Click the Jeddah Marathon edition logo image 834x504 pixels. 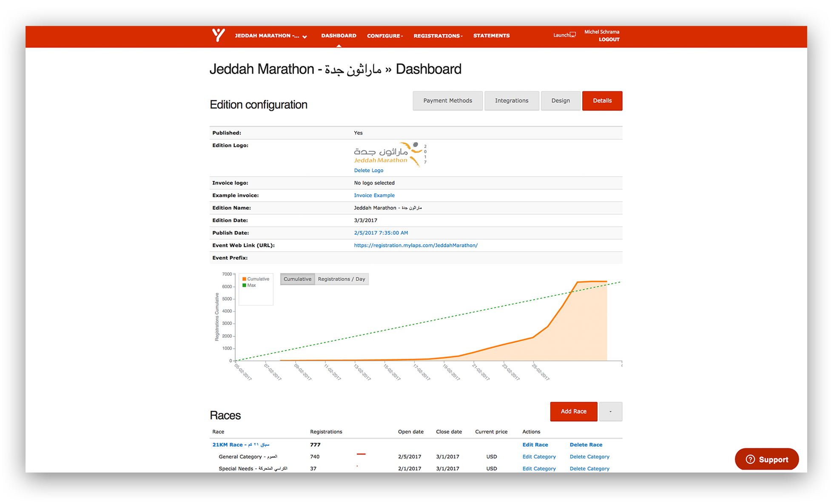point(390,155)
